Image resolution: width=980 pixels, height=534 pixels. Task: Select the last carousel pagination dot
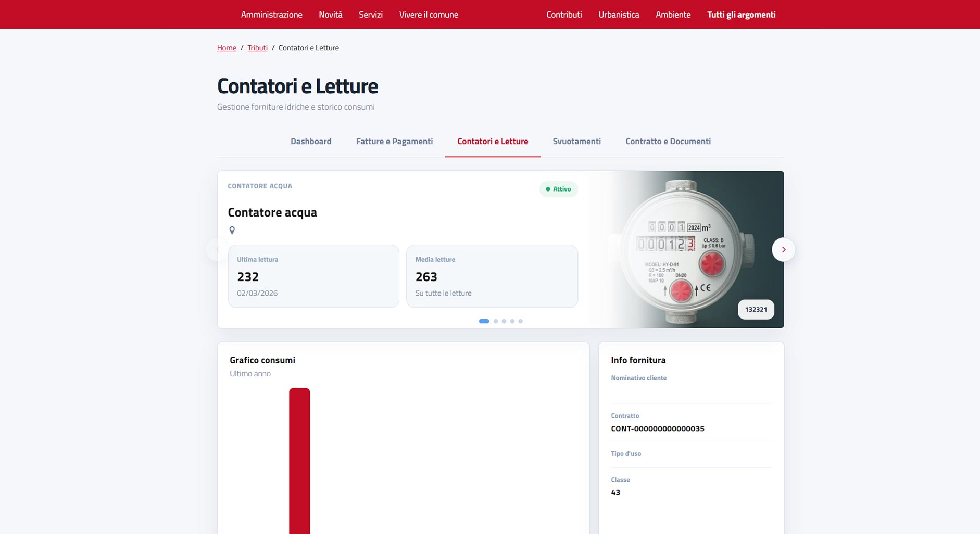[x=520, y=321]
